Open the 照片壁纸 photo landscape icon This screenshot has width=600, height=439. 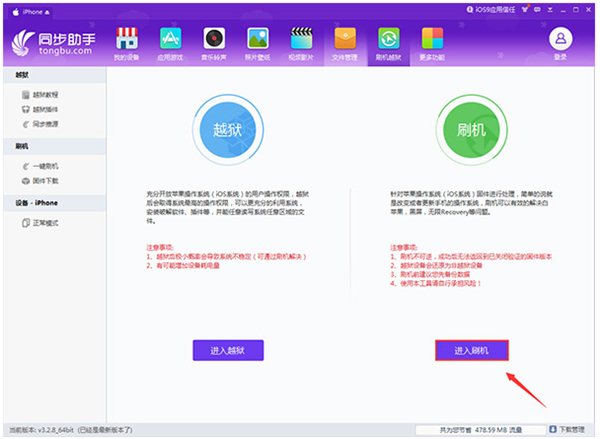(258, 39)
